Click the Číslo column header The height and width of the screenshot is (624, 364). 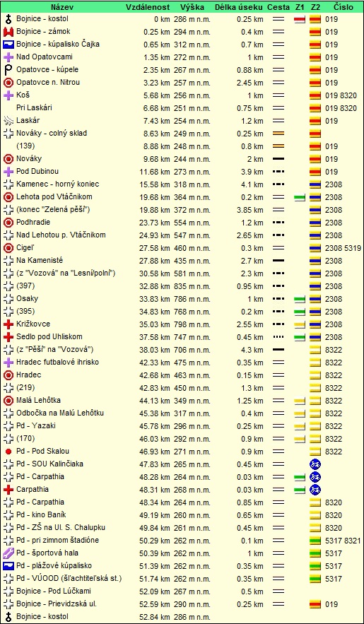[x=343, y=7]
